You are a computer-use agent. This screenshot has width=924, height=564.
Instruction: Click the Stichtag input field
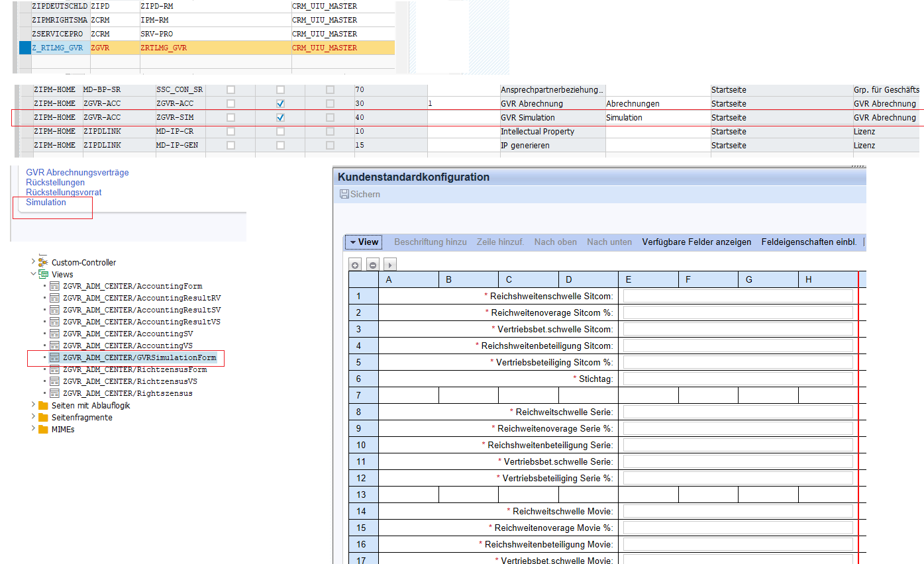737,379
